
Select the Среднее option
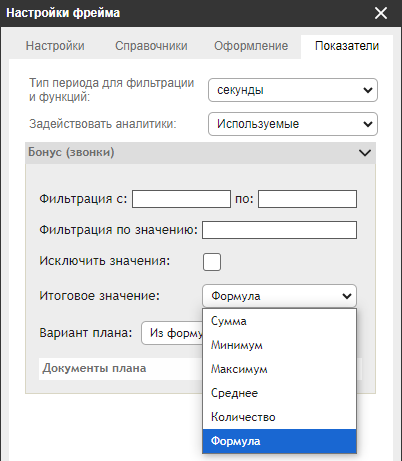tap(279, 393)
